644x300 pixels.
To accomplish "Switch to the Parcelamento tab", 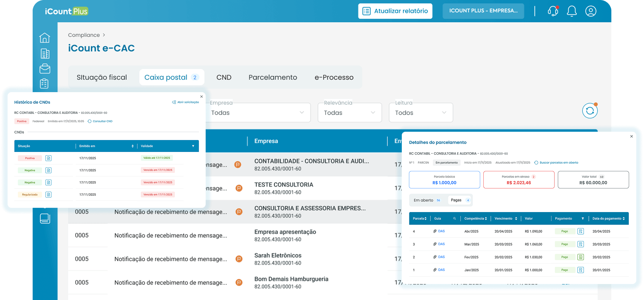I will coord(273,77).
